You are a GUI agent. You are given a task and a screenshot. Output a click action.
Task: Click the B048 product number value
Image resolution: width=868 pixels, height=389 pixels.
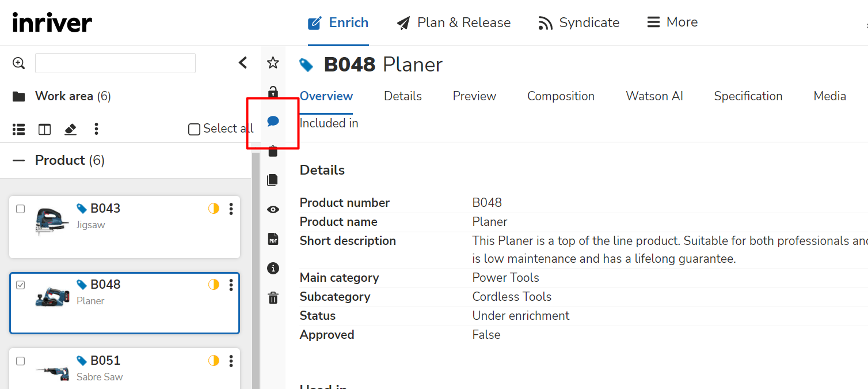pyautogui.click(x=487, y=203)
